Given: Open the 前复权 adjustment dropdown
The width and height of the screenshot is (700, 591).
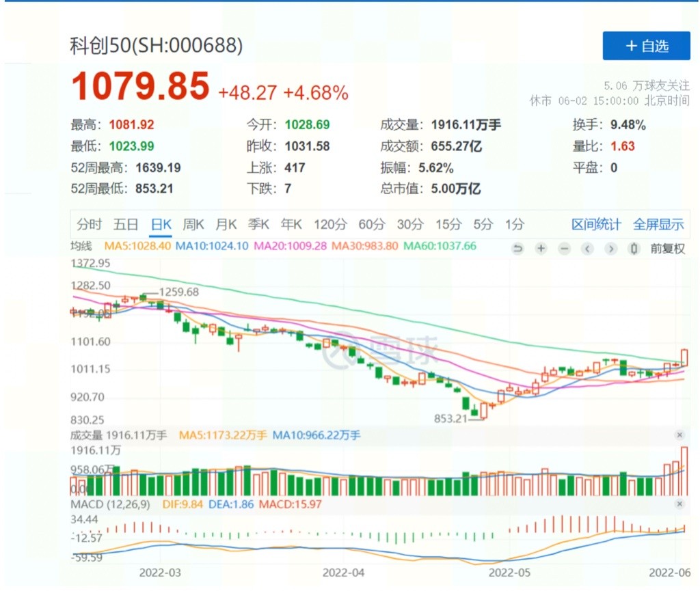Looking at the screenshot, I should 667,249.
